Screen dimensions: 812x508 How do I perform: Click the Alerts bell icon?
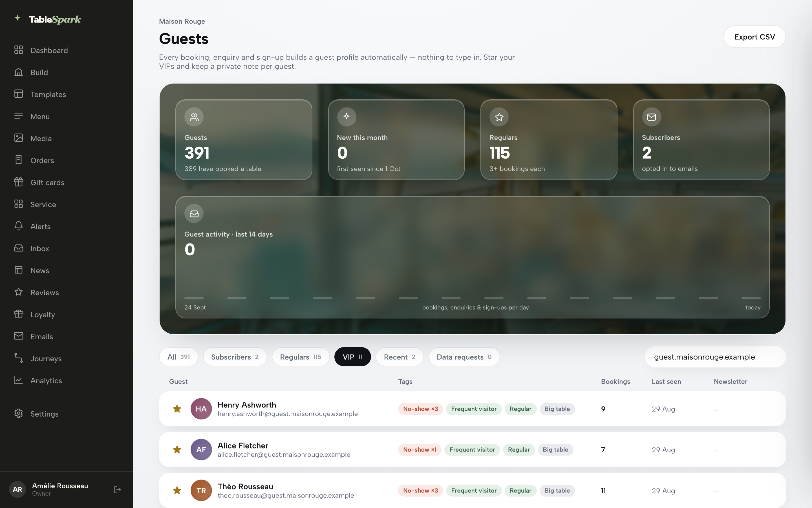[x=18, y=226]
